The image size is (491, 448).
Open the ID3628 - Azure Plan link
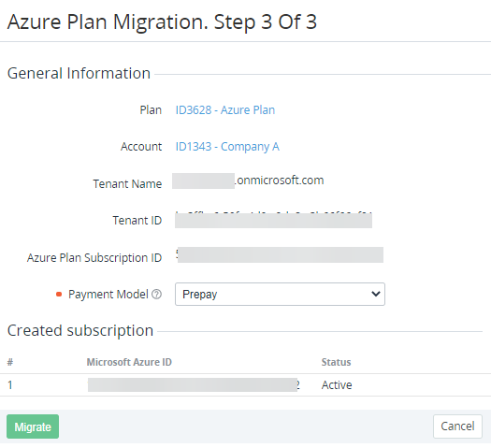click(x=225, y=109)
